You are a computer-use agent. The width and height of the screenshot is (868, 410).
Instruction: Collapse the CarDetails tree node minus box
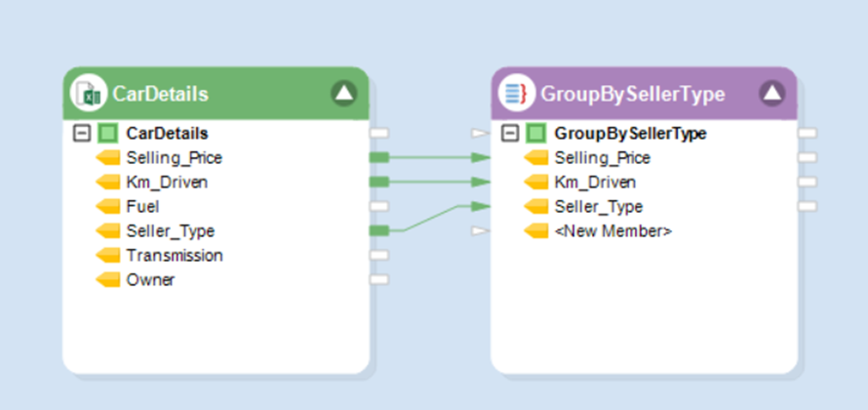coord(82,134)
